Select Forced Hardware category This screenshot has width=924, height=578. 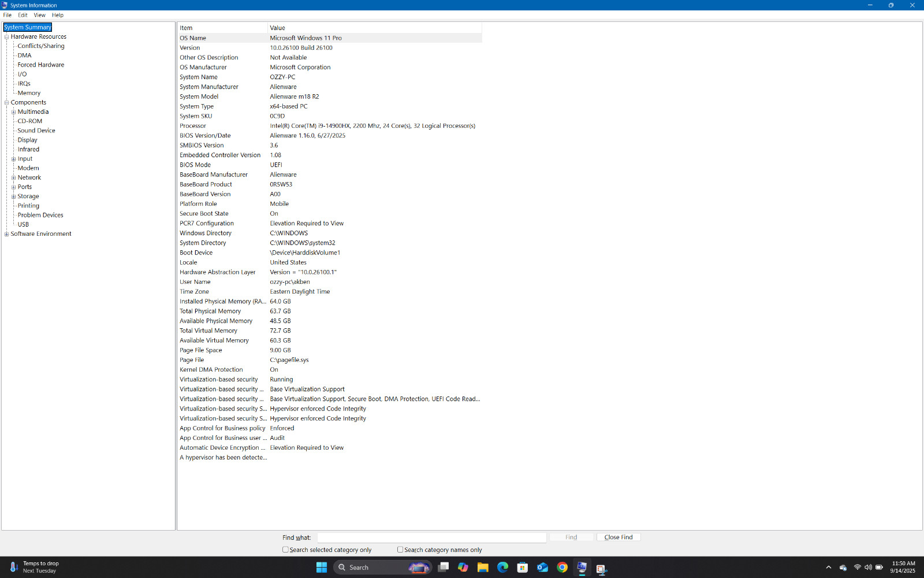click(x=41, y=65)
